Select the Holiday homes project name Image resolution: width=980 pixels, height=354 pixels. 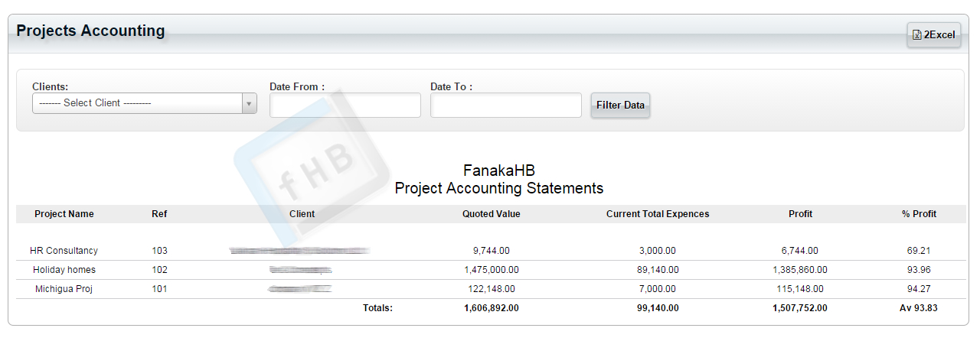click(x=64, y=270)
